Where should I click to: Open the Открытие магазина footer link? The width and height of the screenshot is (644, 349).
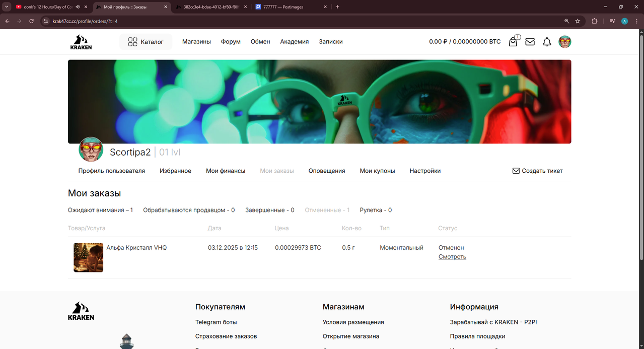(351, 336)
